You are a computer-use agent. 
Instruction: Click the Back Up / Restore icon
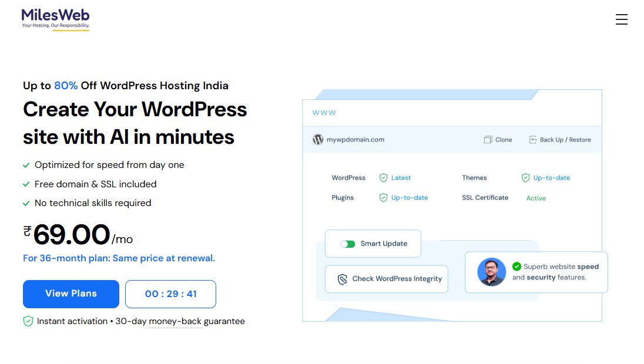(x=532, y=139)
